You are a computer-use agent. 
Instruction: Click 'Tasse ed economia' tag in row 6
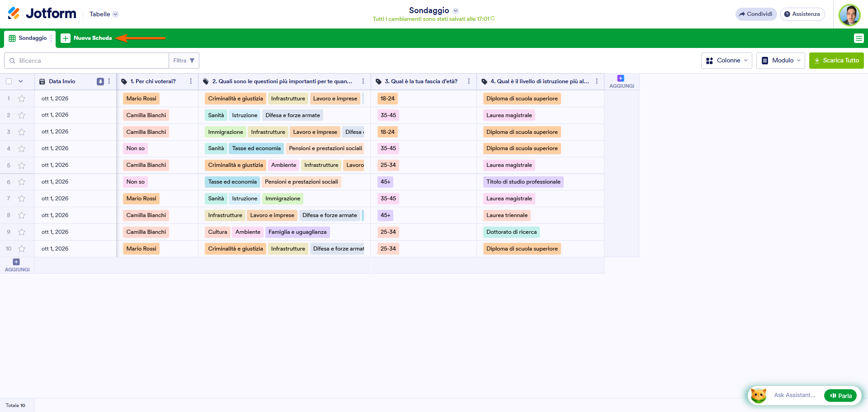click(232, 182)
